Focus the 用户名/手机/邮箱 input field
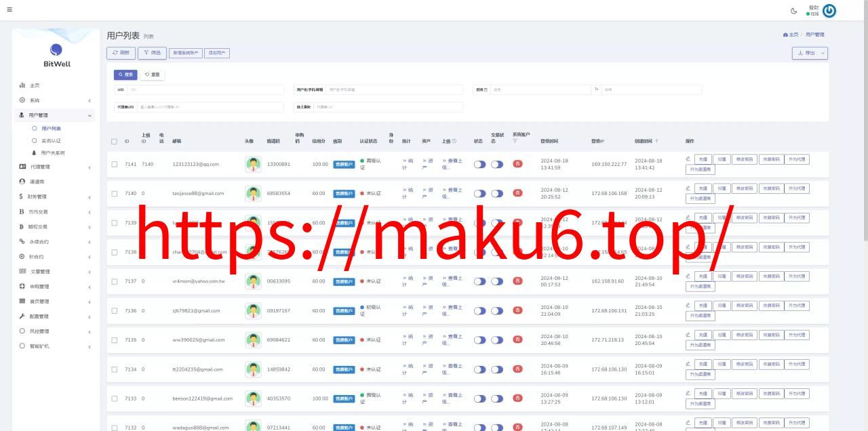868x431 pixels. (x=395, y=89)
